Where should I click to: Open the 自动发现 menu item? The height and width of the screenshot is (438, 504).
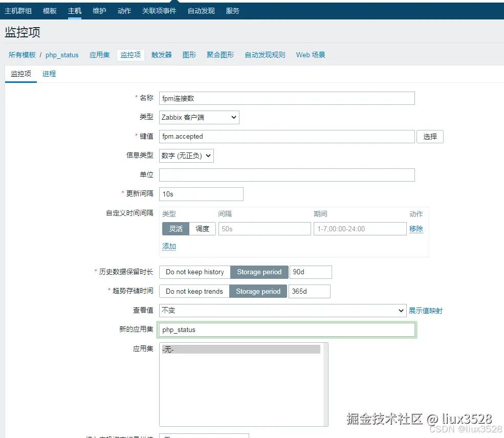[201, 11]
